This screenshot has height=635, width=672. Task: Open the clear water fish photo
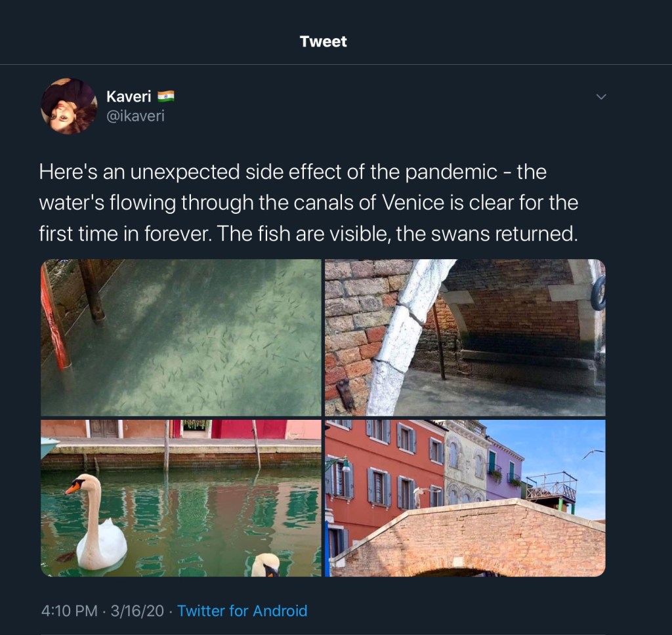(x=180, y=337)
